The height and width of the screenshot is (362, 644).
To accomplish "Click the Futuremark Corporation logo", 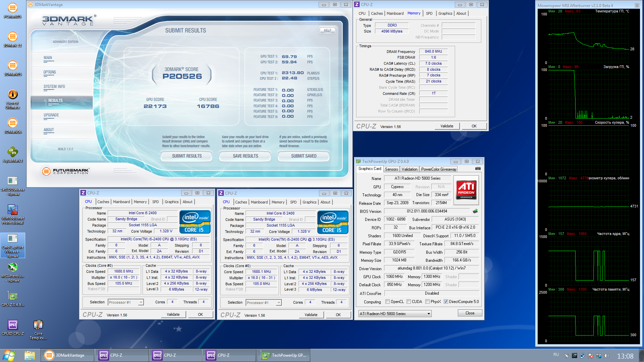I will pyautogui.click(x=66, y=171).
